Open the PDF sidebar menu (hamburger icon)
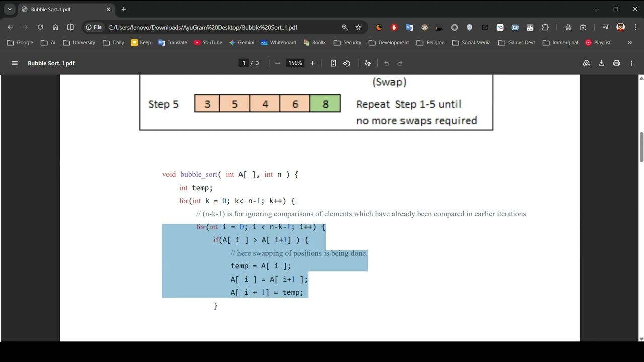This screenshot has height=362, width=644. pyautogui.click(x=15, y=63)
